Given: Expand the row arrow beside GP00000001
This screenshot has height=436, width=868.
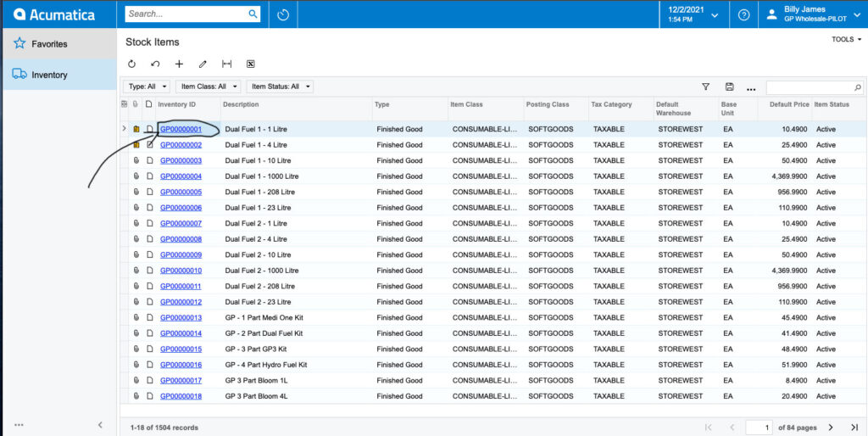Looking at the screenshot, I should click(x=124, y=129).
